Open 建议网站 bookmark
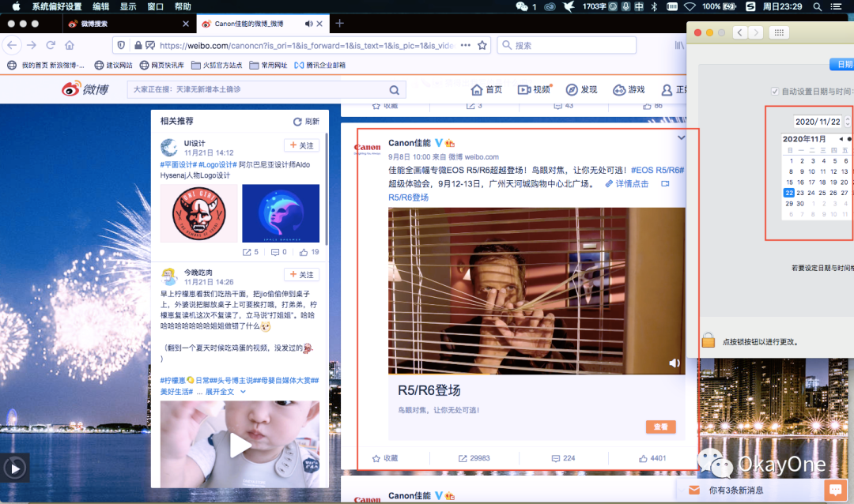The image size is (854, 504). pyautogui.click(x=113, y=65)
